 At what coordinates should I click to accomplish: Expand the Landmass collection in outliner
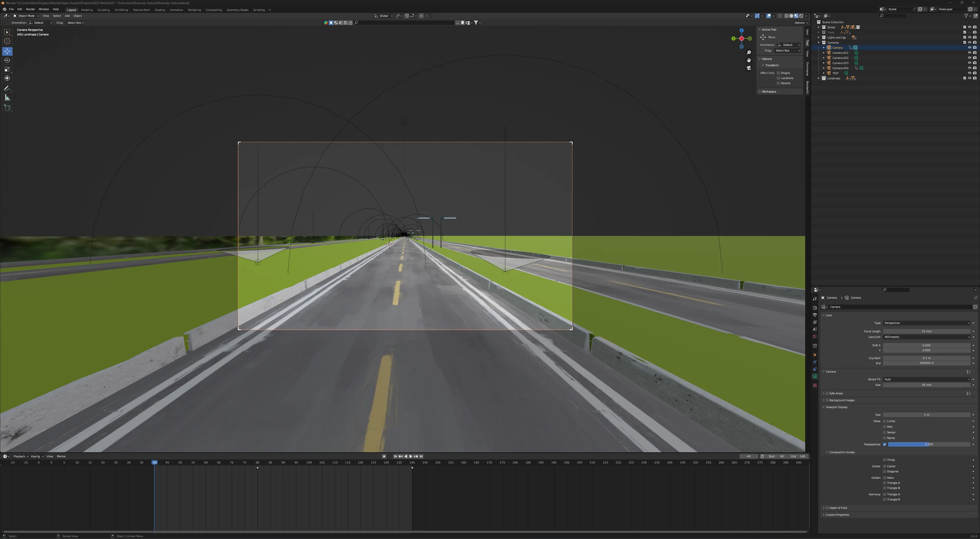819,78
